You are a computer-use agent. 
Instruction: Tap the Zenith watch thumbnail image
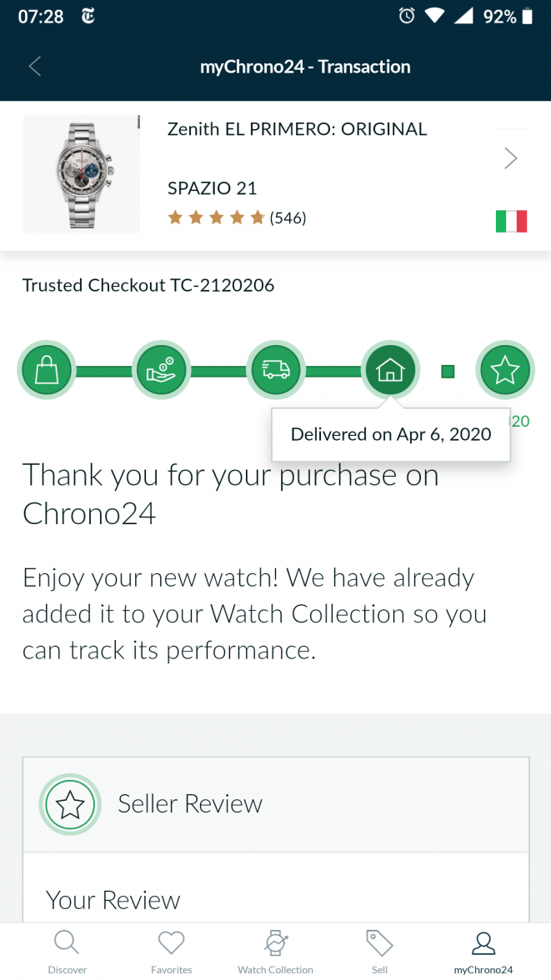pos(82,173)
